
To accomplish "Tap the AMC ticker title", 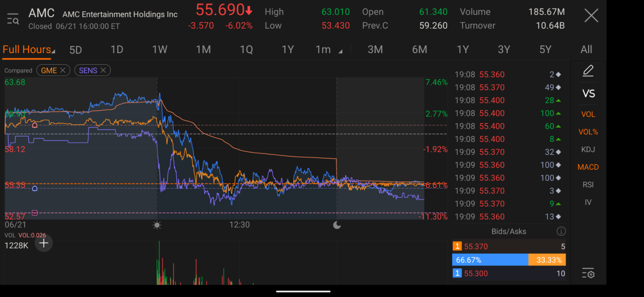I will 41,13.
